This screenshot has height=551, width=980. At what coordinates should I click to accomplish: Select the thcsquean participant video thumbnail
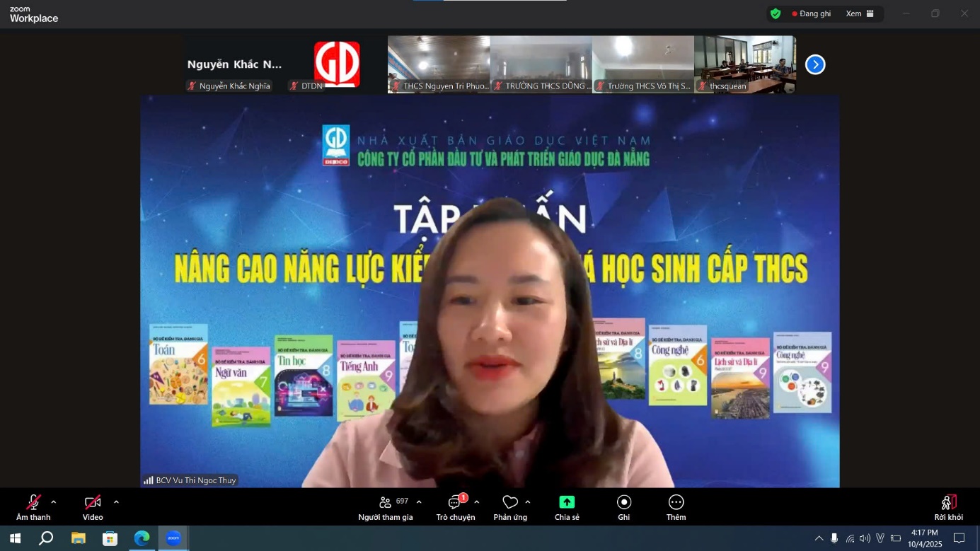[744, 64]
